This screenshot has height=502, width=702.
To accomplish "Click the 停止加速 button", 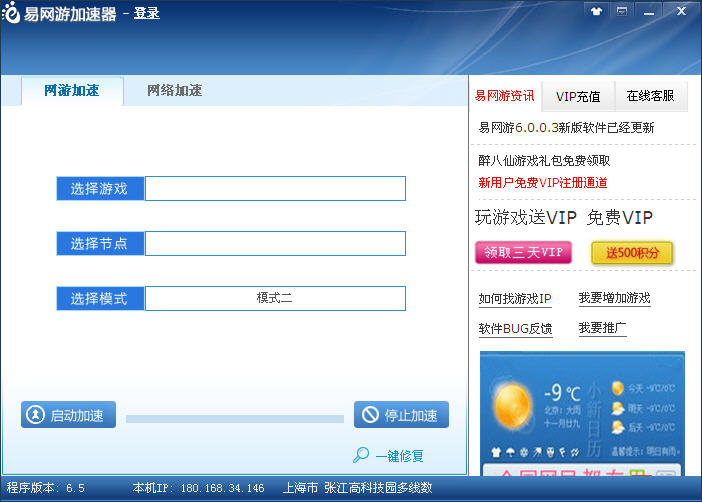I will pos(401,415).
